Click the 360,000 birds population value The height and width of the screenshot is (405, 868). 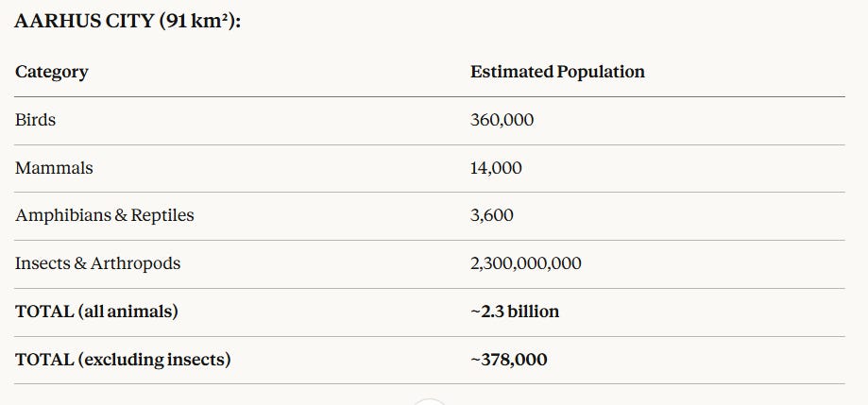point(502,120)
